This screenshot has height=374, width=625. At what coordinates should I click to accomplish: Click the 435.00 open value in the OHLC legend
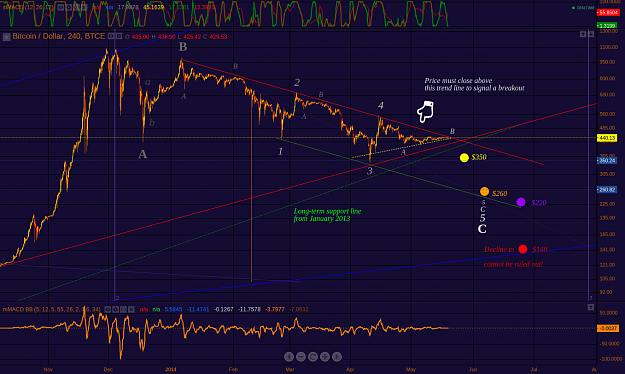pos(140,37)
